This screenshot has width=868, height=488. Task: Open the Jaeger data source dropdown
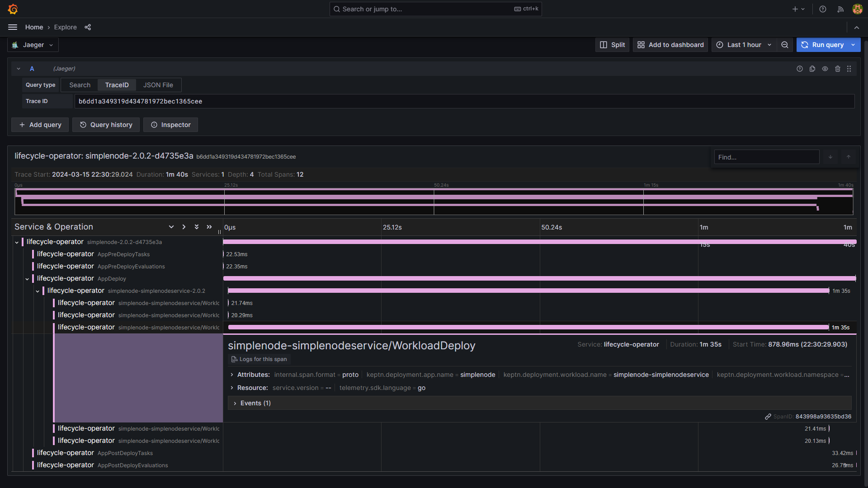click(33, 45)
